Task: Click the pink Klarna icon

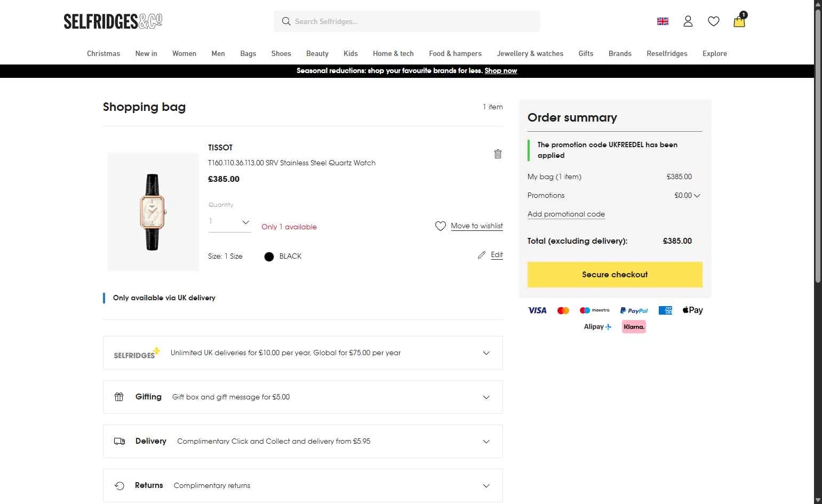Action: [x=634, y=327]
